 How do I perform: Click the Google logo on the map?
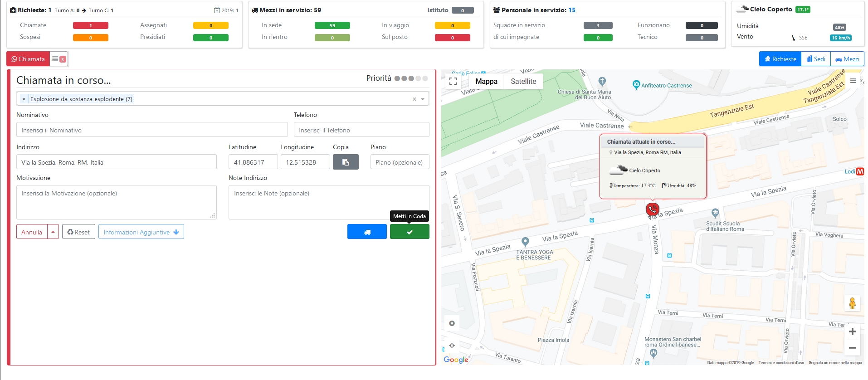pos(456,360)
